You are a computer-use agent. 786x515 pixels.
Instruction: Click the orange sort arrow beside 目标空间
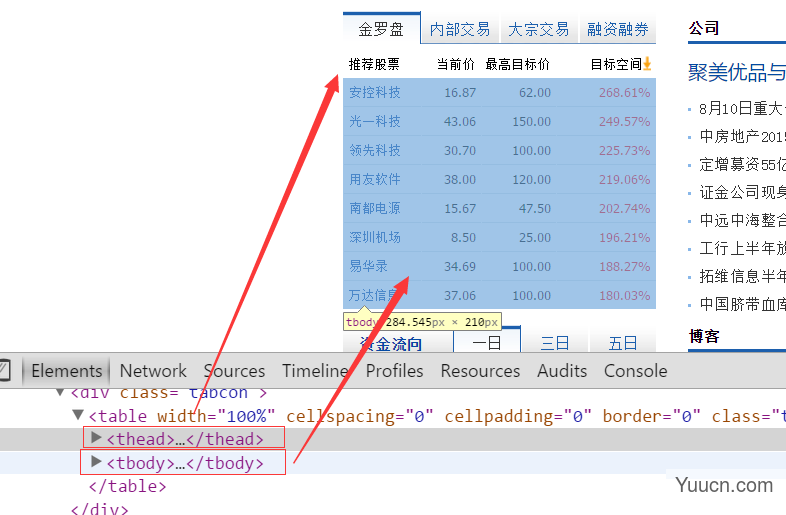(x=647, y=64)
